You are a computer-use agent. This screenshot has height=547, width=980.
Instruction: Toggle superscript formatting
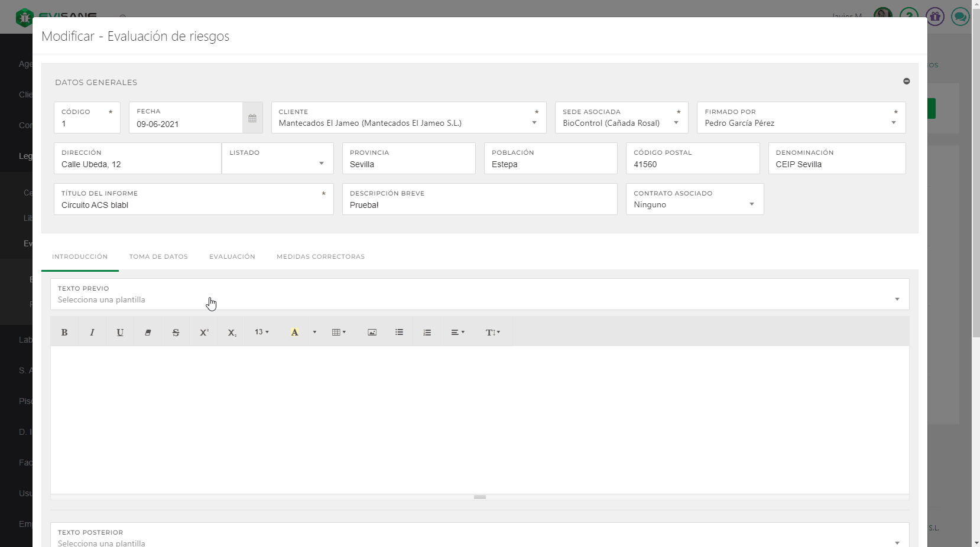click(x=204, y=333)
